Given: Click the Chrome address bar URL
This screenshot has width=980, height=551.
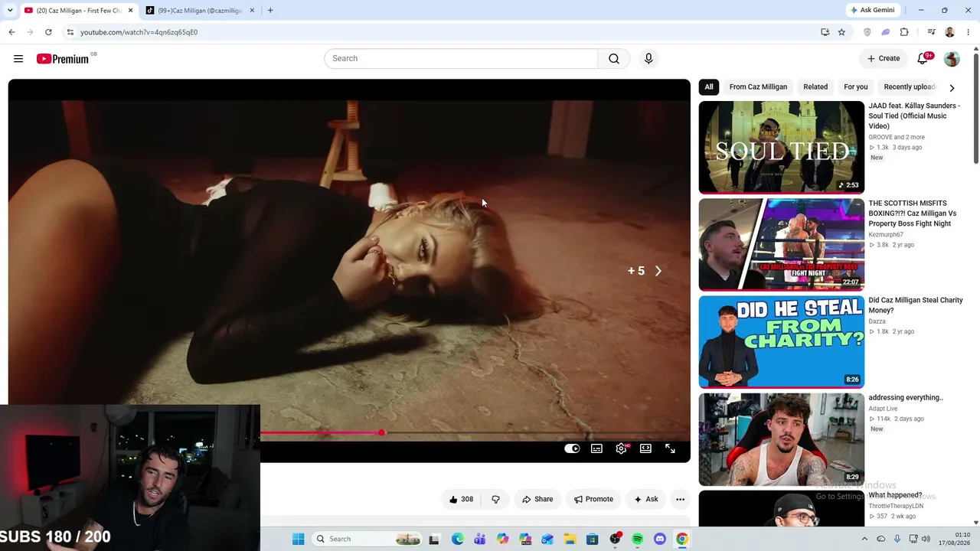Looking at the screenshot, I should coord(139,32).
